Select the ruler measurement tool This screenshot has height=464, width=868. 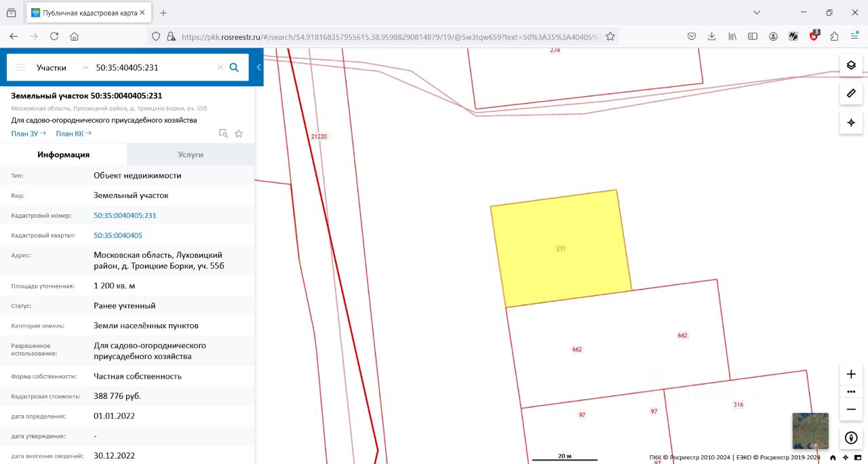tap(851, 92)
